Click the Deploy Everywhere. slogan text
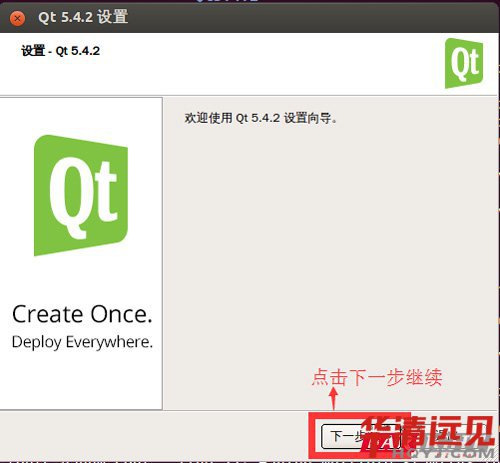The image size is (500, 463). (82, 342)
